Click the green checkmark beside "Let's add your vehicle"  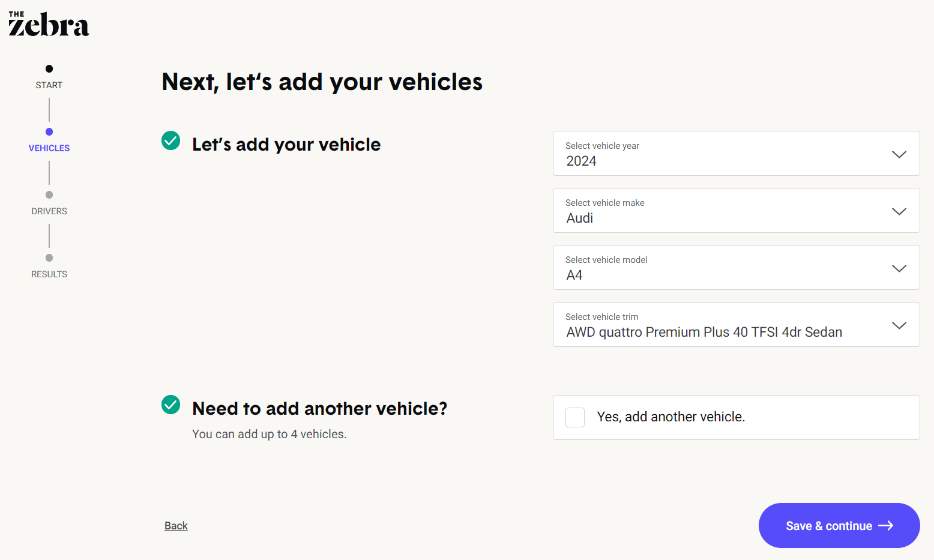[x=170, y=140]
